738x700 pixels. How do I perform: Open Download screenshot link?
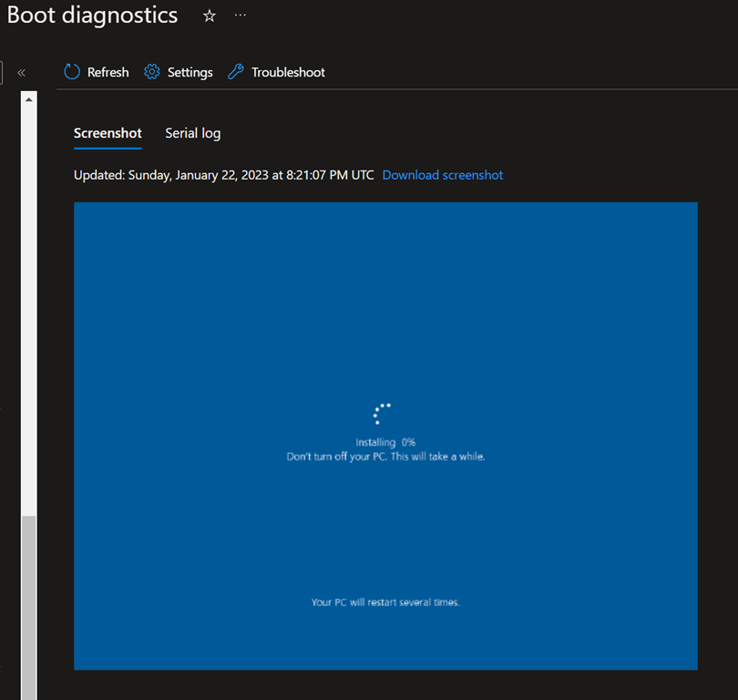pyautogui.click(x=442, y=175)
